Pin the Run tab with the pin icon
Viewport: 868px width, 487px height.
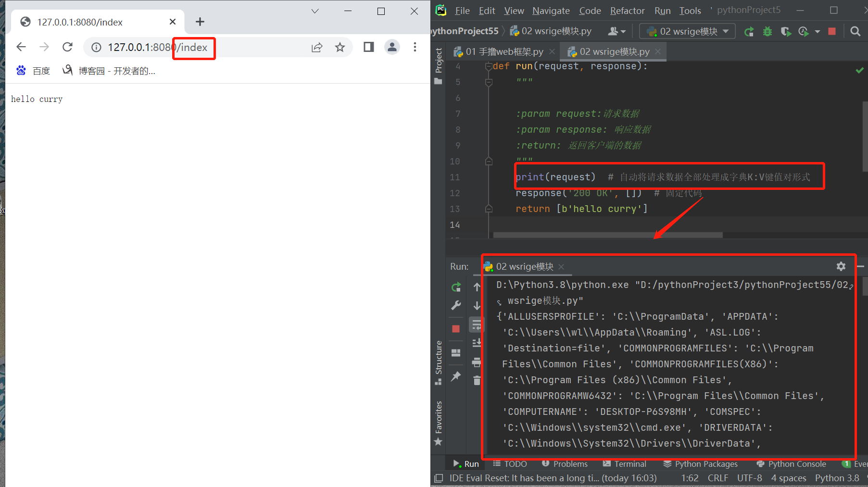[x=456, y=376]
